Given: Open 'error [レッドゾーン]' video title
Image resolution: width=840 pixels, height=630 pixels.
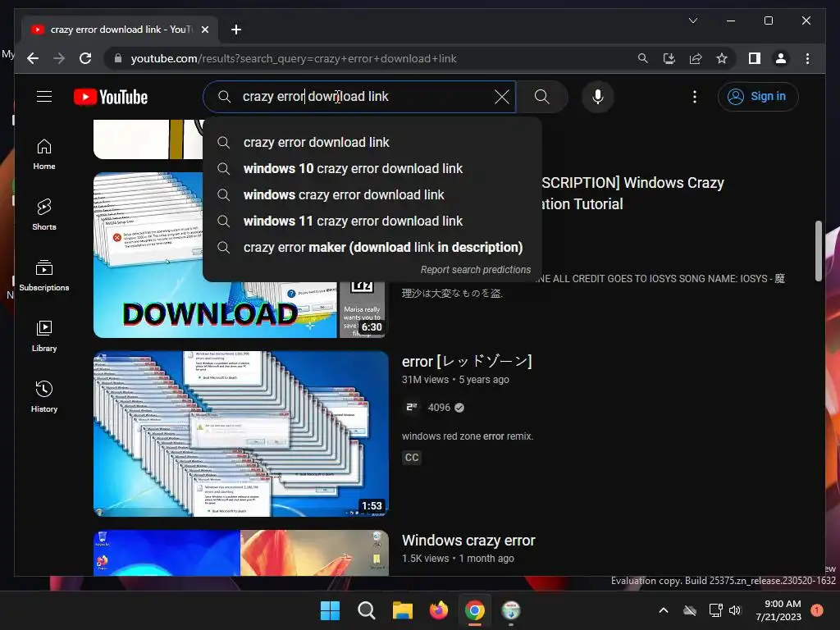Looking at the screenshot, I should tap(467, 362).
